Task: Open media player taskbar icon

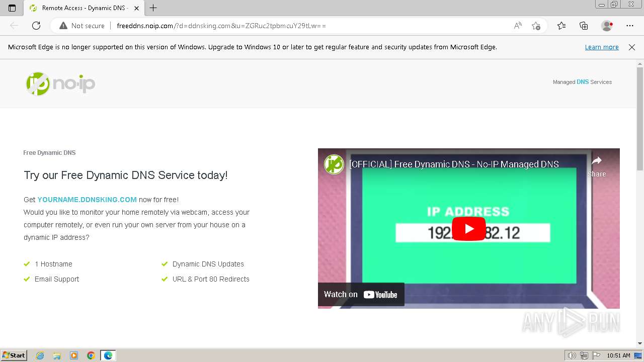Action: tap(74, 355)
